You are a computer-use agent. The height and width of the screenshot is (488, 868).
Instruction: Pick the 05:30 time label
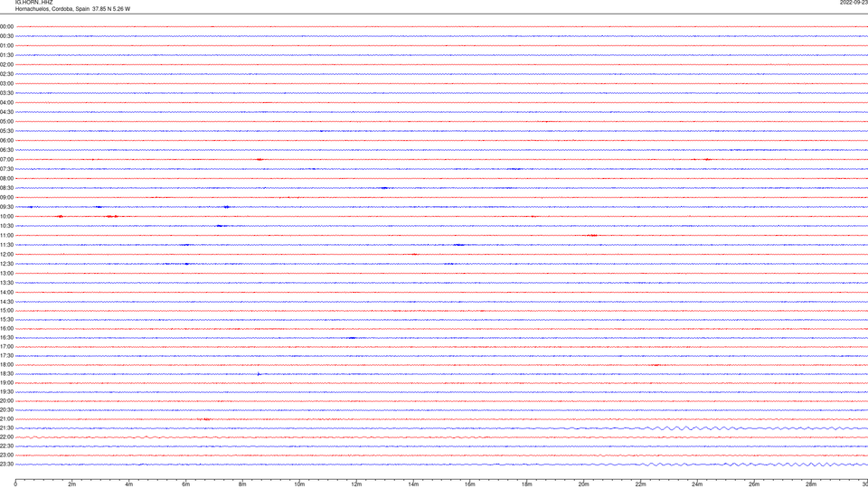[6, 130]
